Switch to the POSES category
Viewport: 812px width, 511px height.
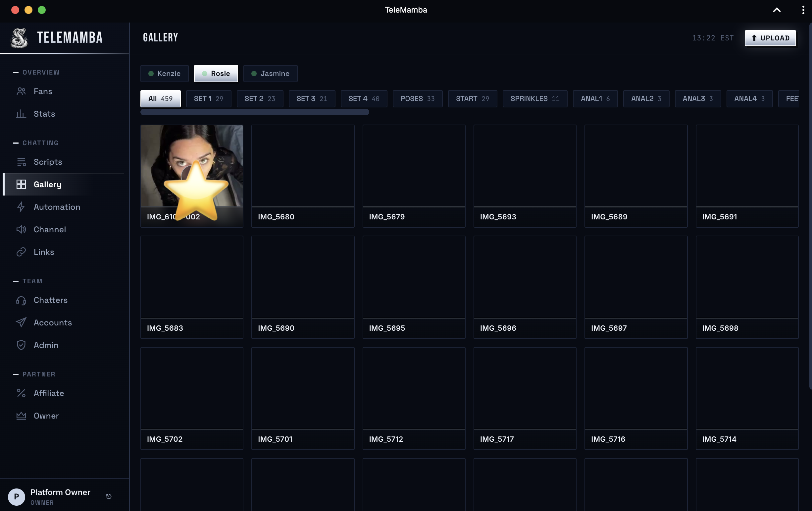418,99
